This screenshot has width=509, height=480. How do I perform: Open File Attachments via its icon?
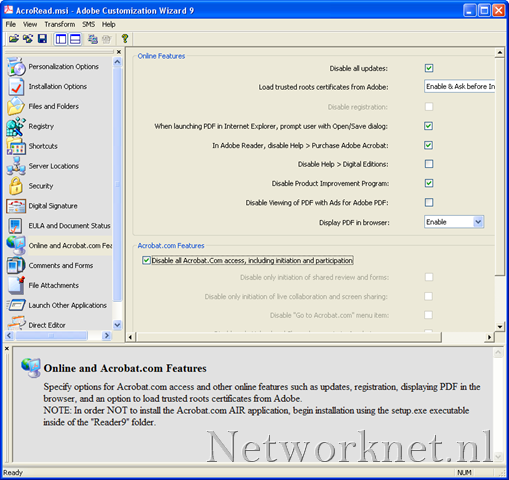click(16, 285)
